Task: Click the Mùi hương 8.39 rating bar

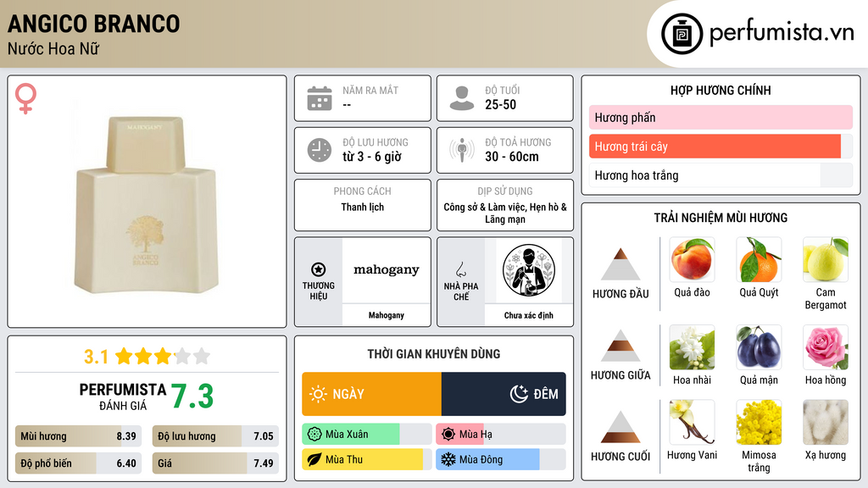Action: pos(78,436)
